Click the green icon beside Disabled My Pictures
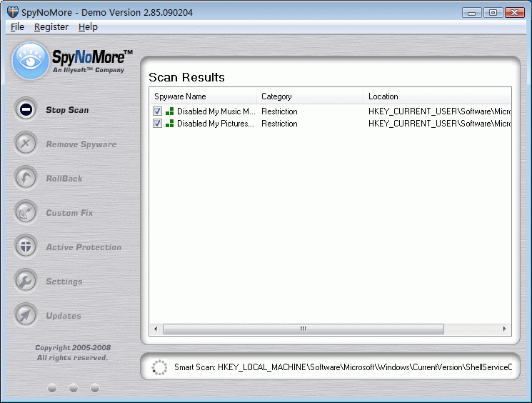Viewport: 532px width, 403px height. coord(170,124)
